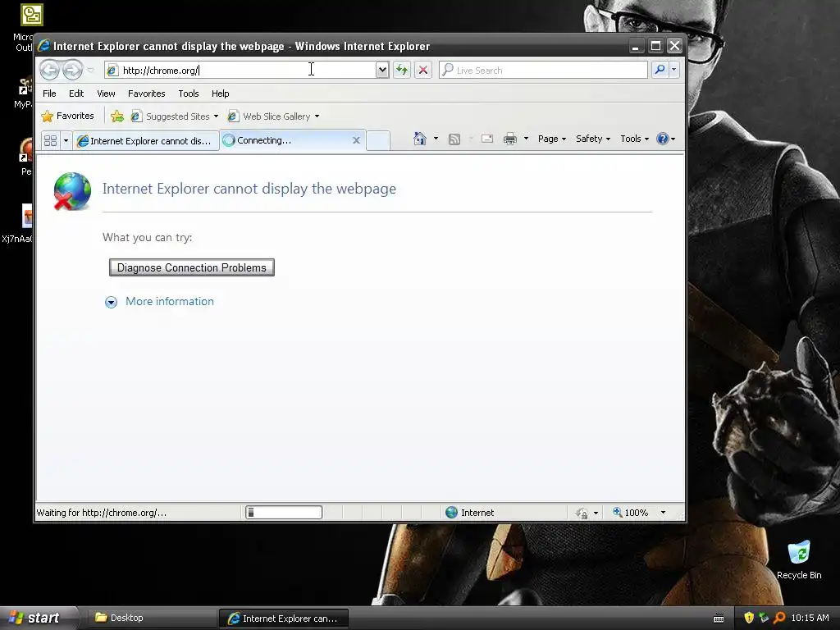Viewport: 840px width, 630px height.
Task: Add to Favorites Bar star icon
Action: click(117, 116)
